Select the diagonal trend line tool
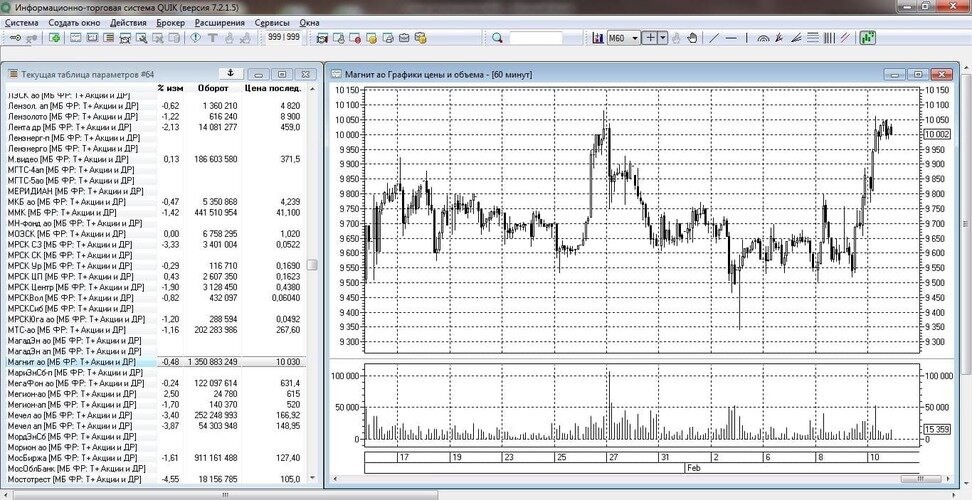 pyautogui.click(x=714, y=38)
